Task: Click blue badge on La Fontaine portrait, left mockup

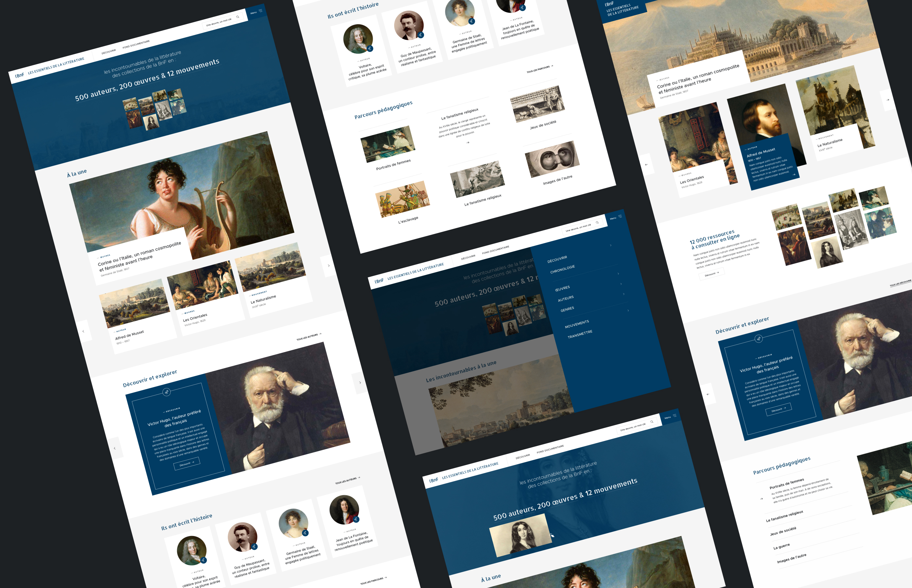Action: 356,519
